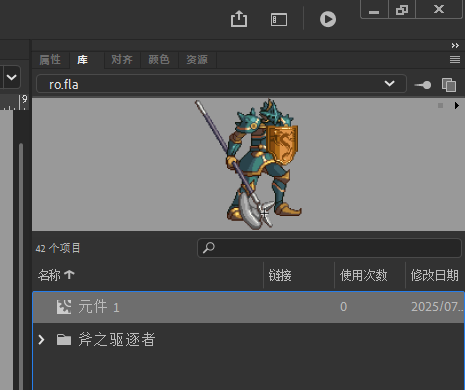Play the symbol preview with the triangle

457,106
